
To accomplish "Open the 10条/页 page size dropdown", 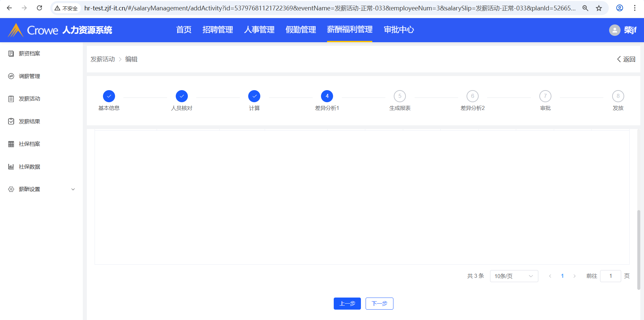I will tap(514, 276).
